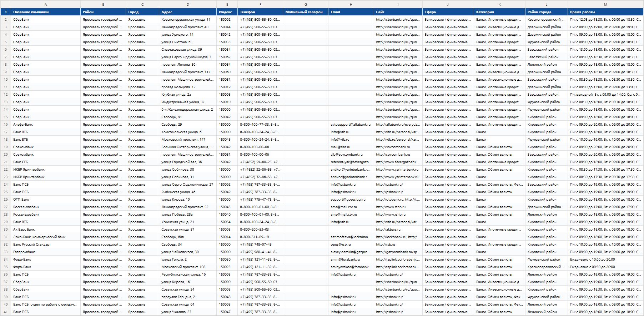Screen dimensions: 644x322
Task: Click address 'улица Ньютона, 65'
Action: tap(188, 42)
